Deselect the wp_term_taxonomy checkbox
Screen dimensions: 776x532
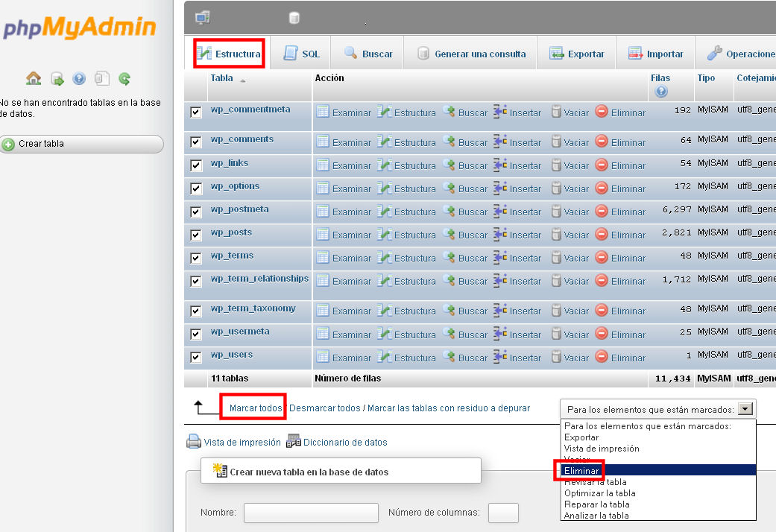[196, 311]
